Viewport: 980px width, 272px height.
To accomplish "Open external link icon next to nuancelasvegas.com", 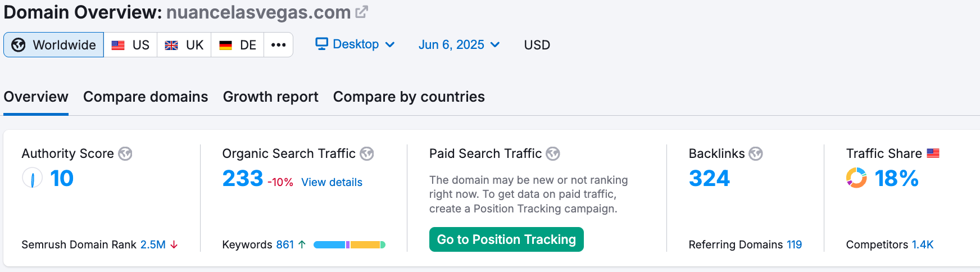I will tap(362, 12).
